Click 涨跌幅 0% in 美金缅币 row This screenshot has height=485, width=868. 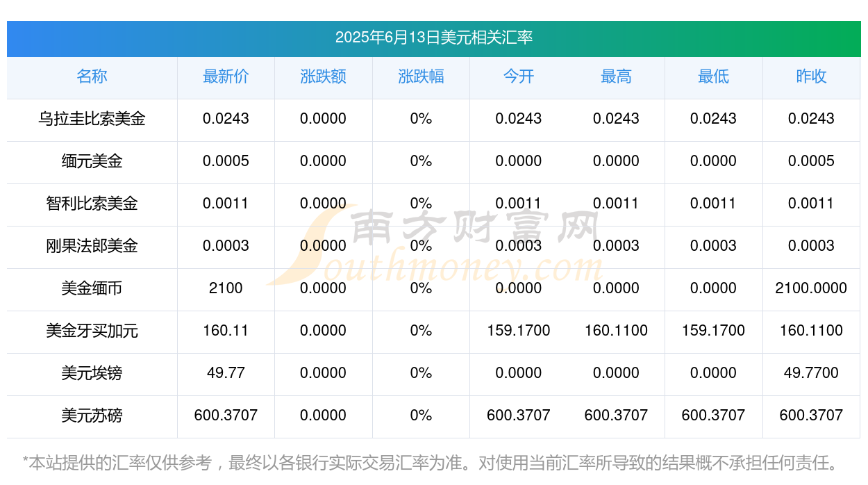(421, 288)
